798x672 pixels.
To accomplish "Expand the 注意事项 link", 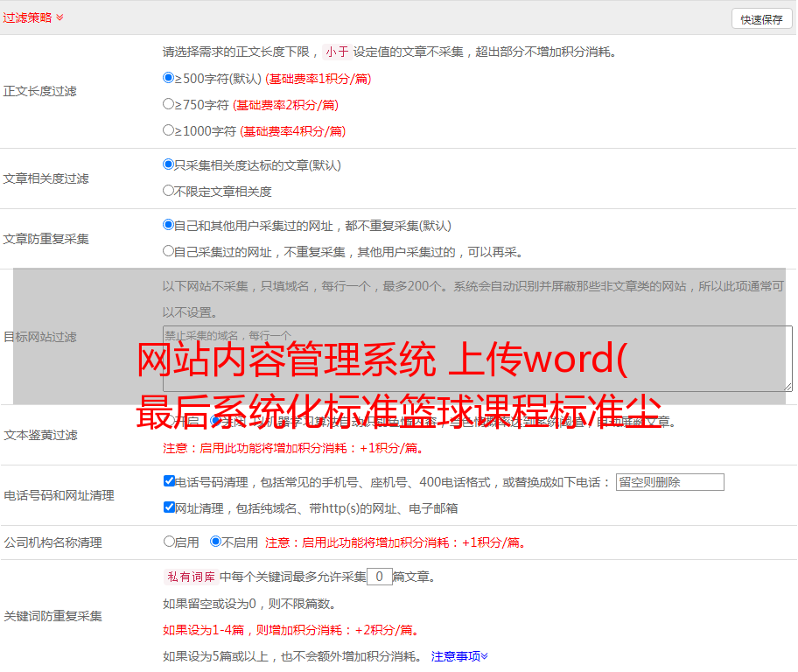I will click(x=459, y=655).
